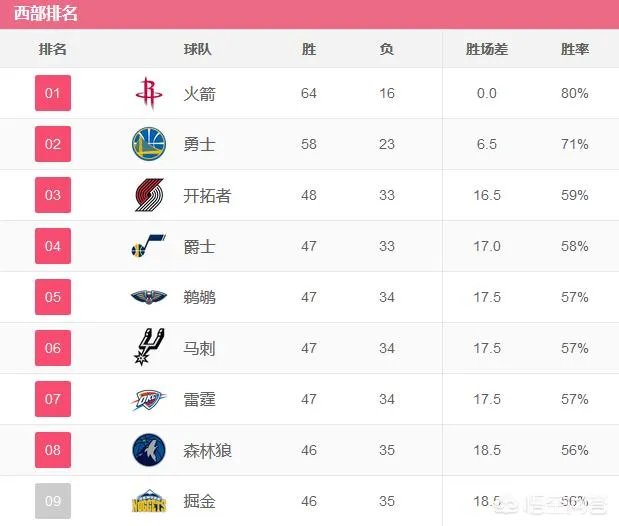
Task: Click the San Antonio Spurs logo
Action: pyautogui.click(x=148, y=348)
